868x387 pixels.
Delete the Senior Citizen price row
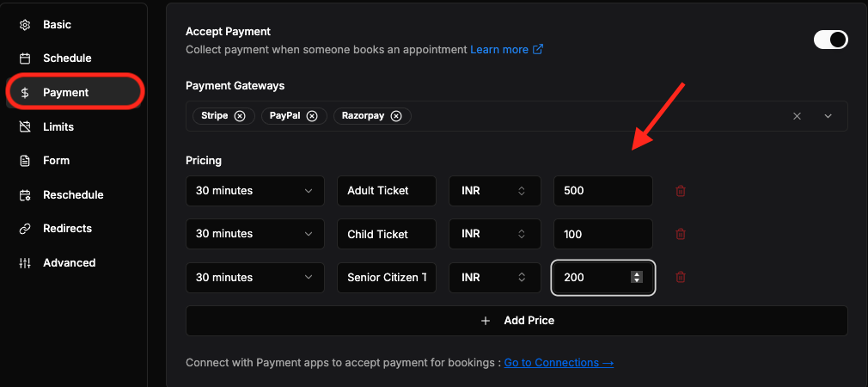click(681, 278)
